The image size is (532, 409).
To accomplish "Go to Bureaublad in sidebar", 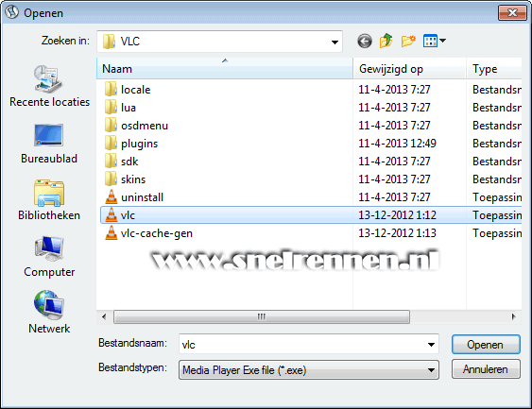I will click(49, 144).
